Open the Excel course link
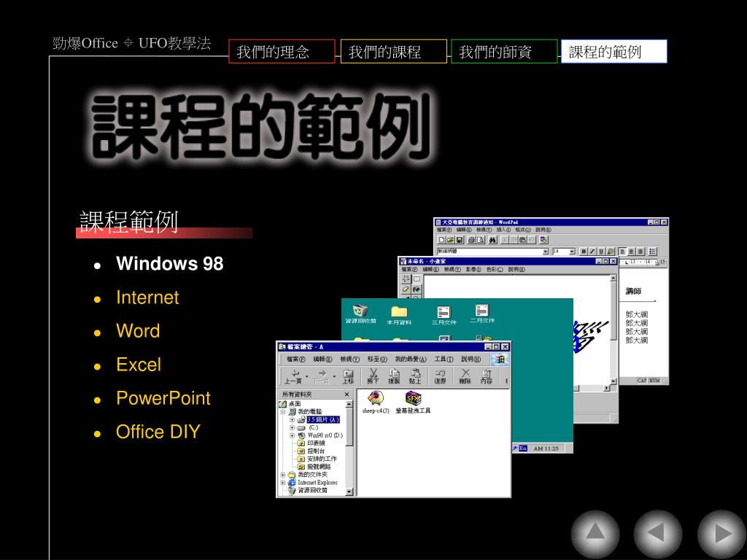 point(139,365)
